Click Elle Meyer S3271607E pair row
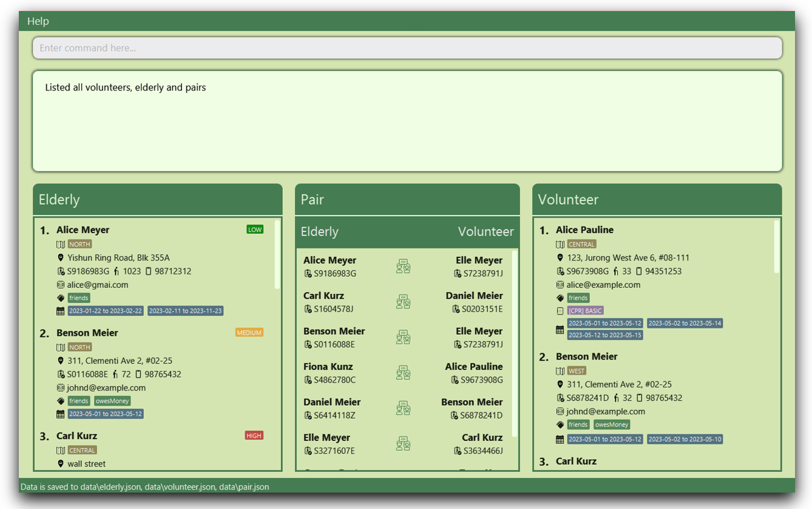This screenshot has width=812, height=509. click(404, 444)
